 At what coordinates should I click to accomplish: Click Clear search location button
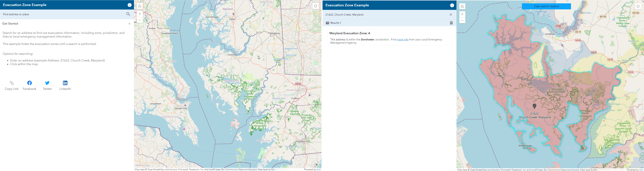pyautogui.click(x=546, y=6)
